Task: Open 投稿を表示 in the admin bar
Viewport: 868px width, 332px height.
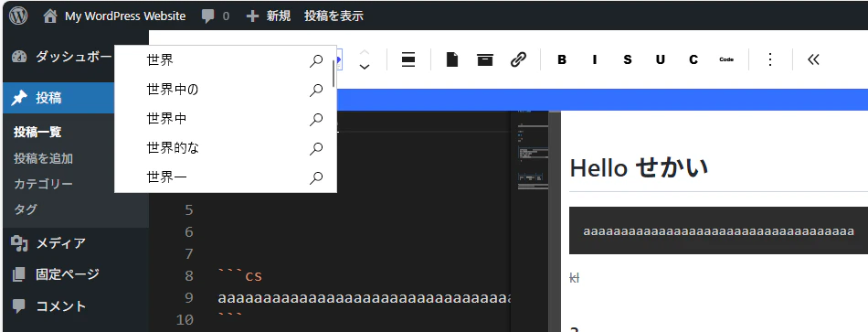Action: point(333,16)
